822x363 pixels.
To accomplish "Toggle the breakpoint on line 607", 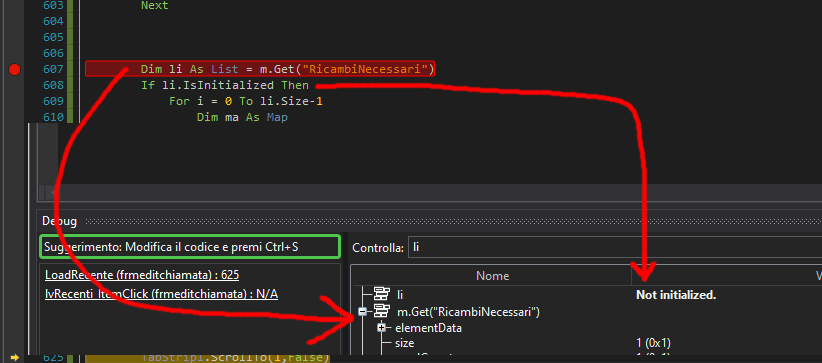I will coord(15,69).
